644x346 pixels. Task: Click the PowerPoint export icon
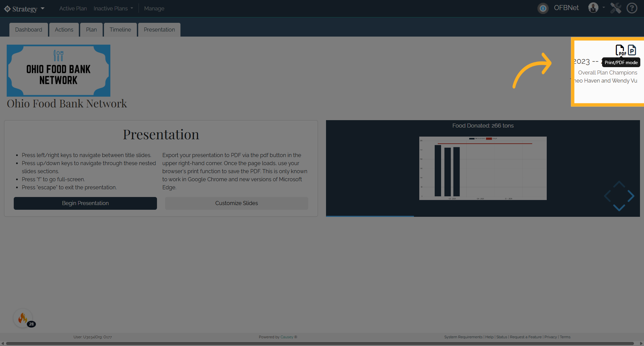632,50
